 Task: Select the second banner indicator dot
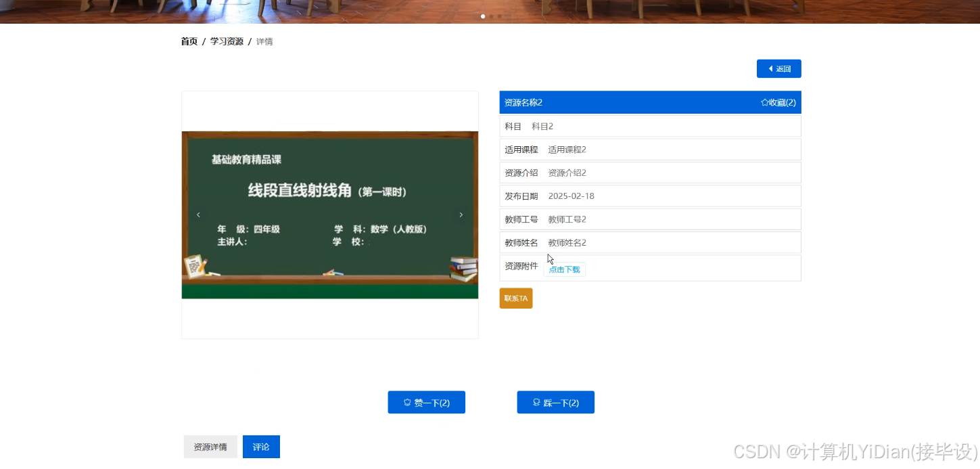(x=491, y=16)
